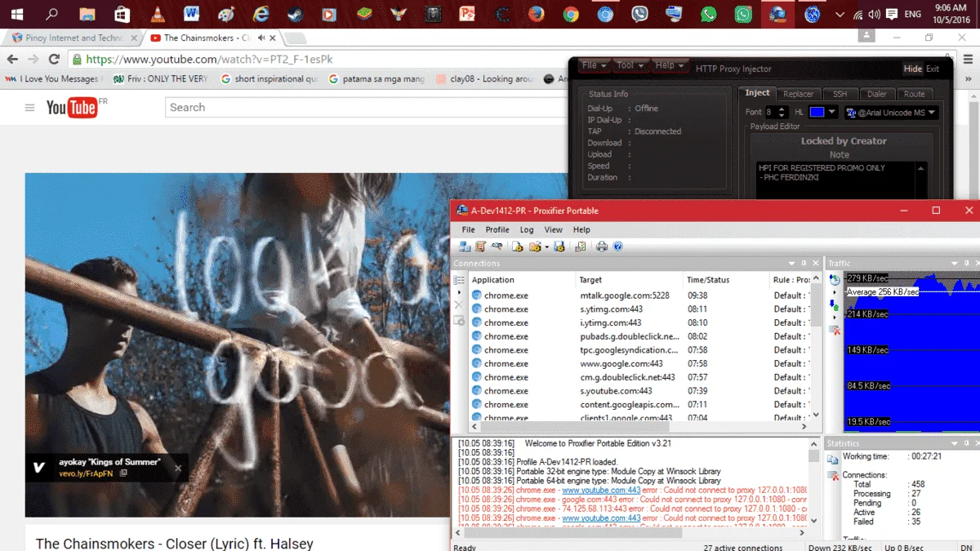Screen dimensions: 980x551
Task: Open the HL highlight color dropdown arrow
Action: (x=832, y=112)
